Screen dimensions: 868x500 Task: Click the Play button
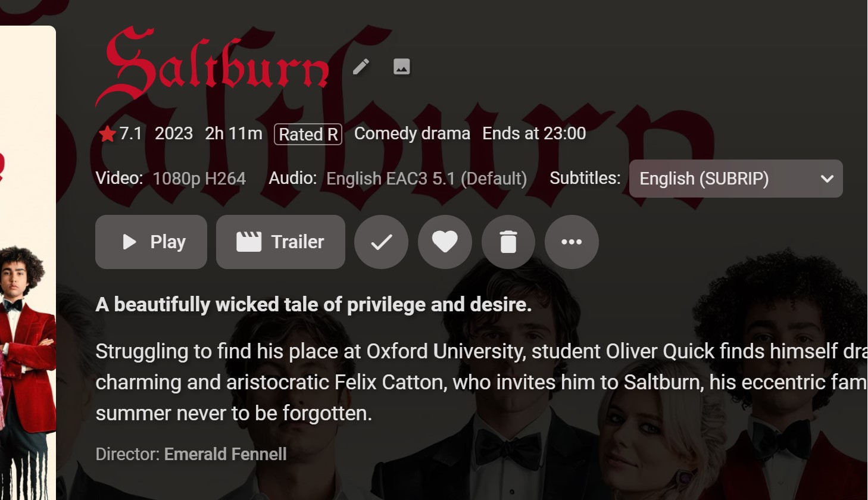click(151, 242)
